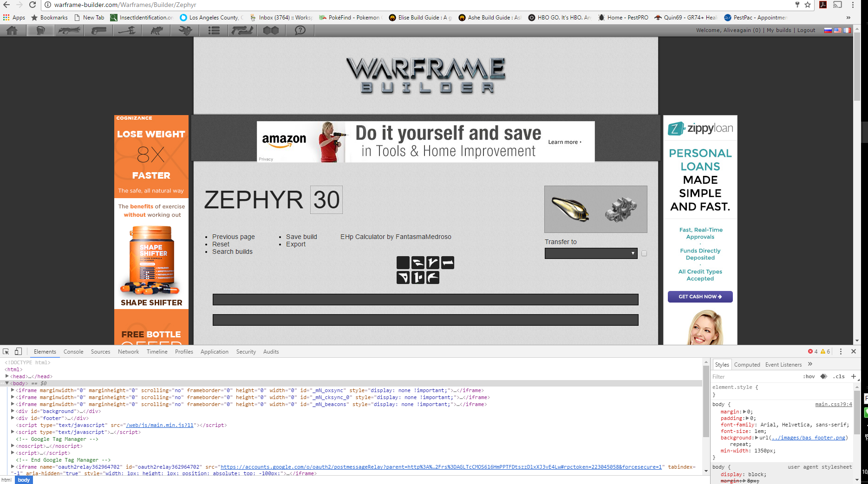Open the Computed styles tab
The width and height of the screenshot is (868, 484).
(747, 365)
